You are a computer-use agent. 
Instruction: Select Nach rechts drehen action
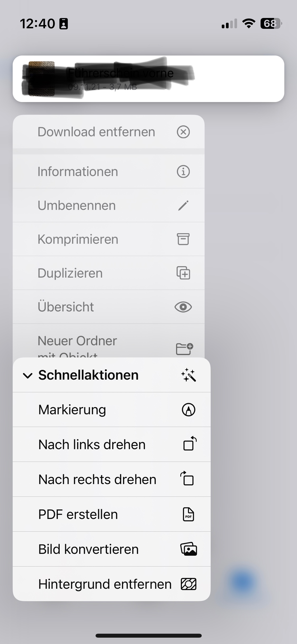click(x=97, y=479)
